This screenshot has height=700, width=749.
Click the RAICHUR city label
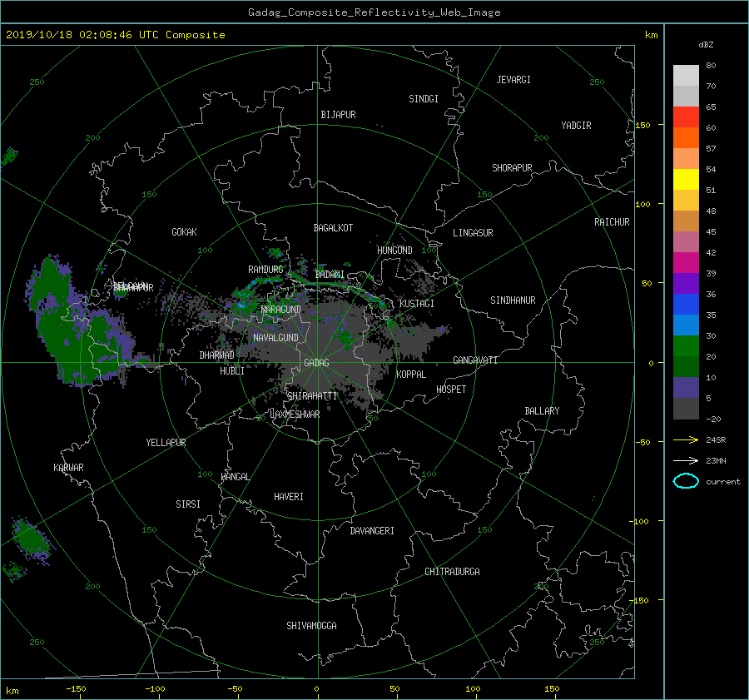point(612,222)
